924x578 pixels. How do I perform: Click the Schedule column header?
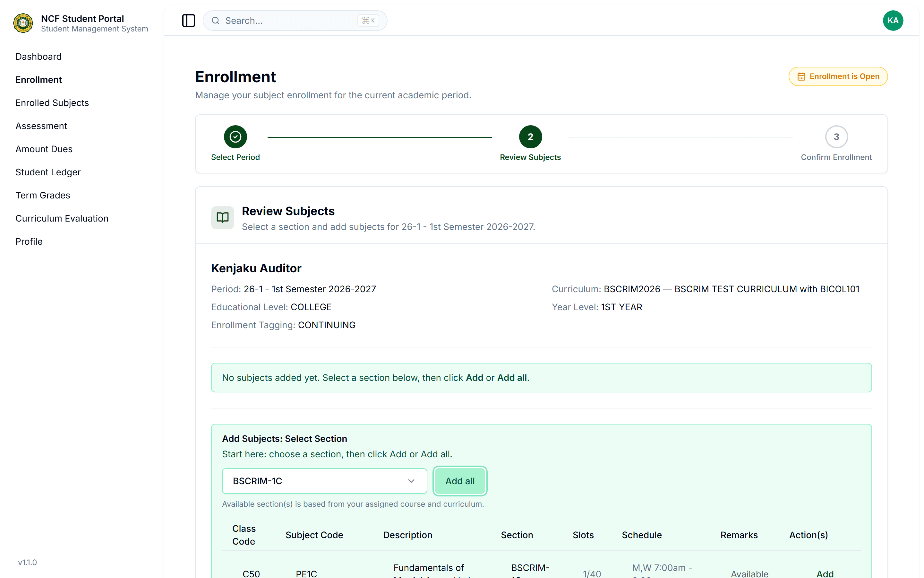[641, 535]
